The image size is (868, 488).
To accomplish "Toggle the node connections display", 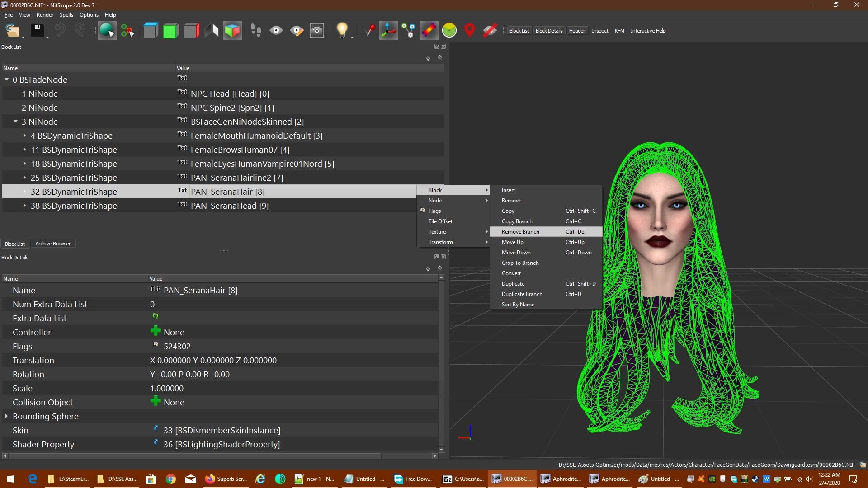I will point(409,31).
